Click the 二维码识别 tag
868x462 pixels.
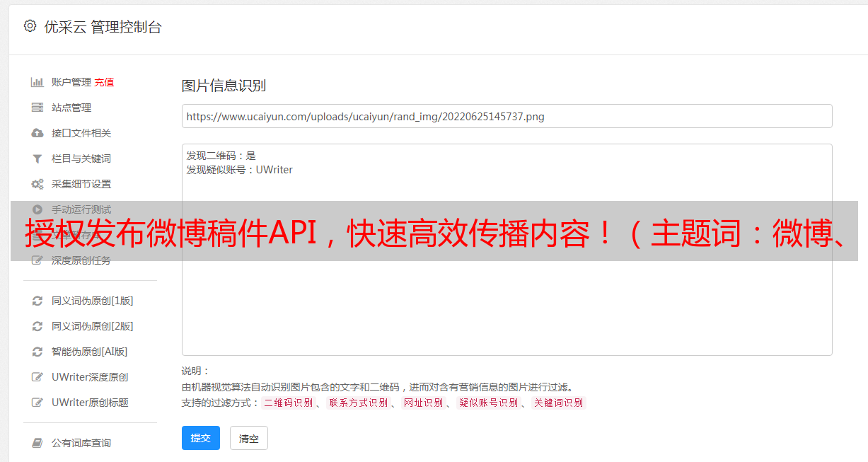288,403
